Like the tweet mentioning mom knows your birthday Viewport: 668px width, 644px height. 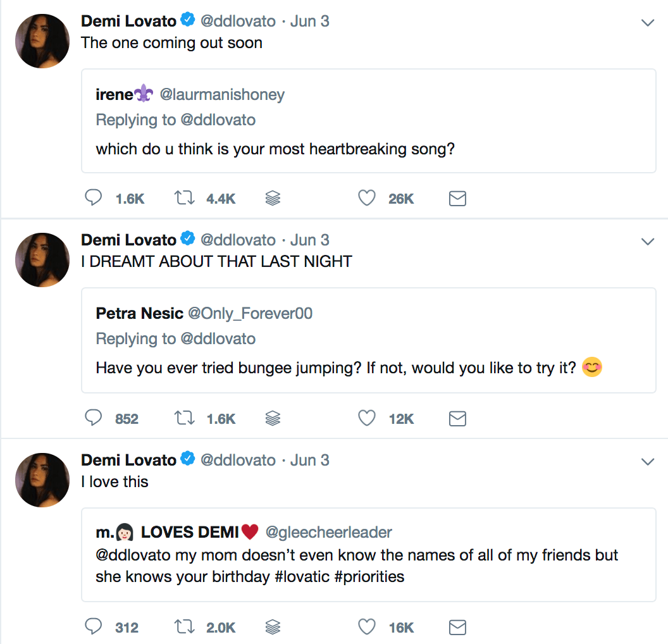366,626
